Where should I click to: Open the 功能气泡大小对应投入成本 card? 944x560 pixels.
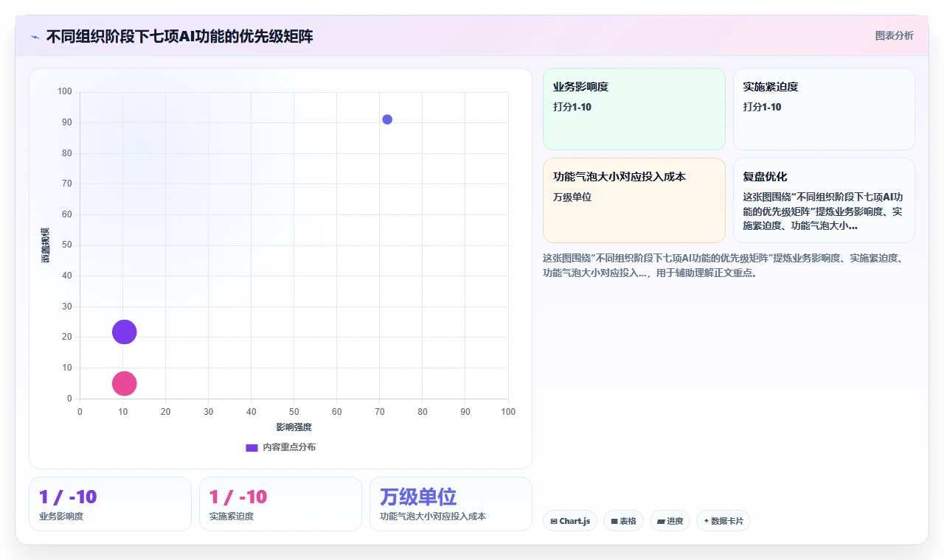[x=634, y=200]
